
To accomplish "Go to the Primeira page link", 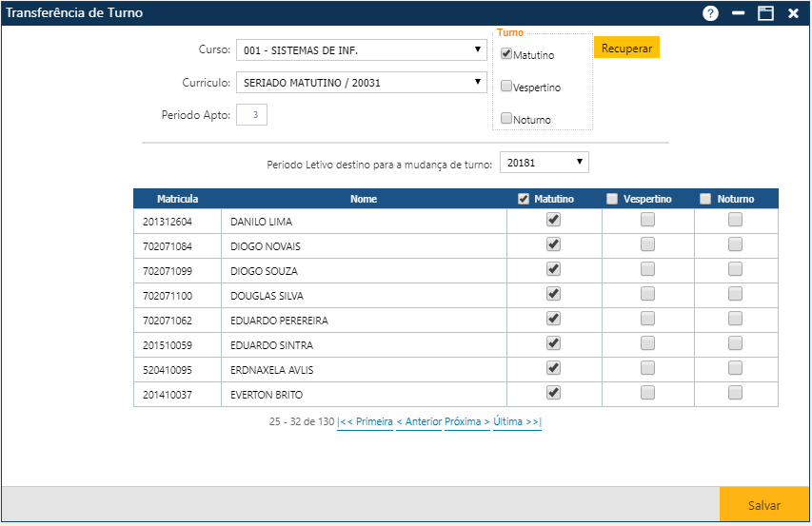I will (366, 421).
